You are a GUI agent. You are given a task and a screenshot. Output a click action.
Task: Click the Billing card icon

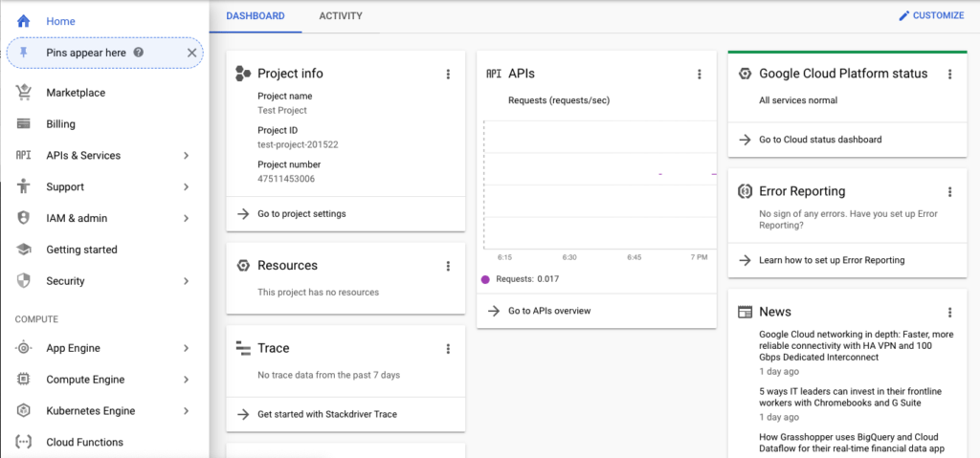(x=24, y=123)
